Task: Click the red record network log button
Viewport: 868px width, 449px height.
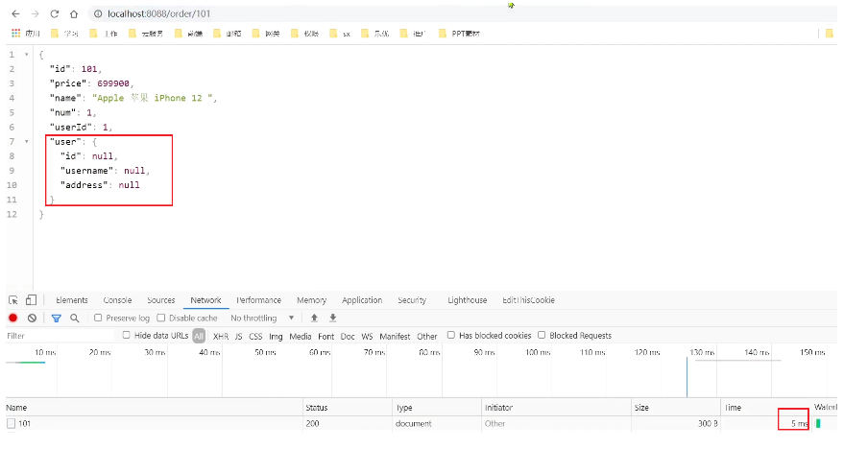Action: (13, 318)
